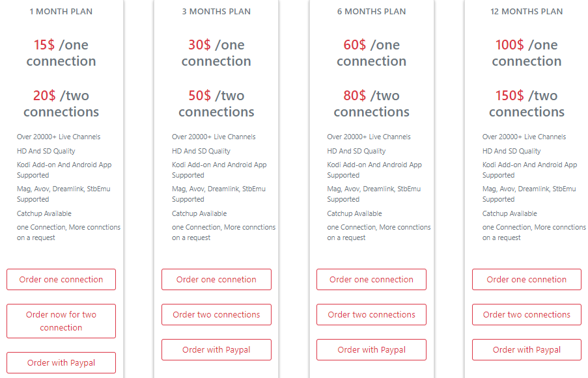
Task: Click the 50$ two connections price text
Action: (216, 103)
